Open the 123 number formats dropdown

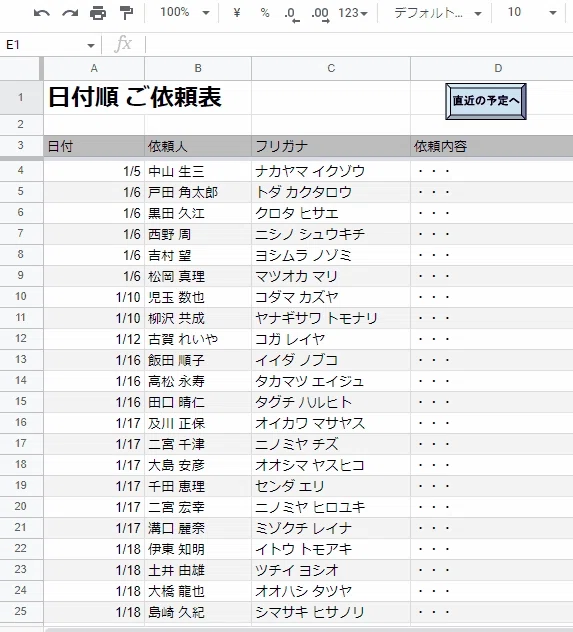353,13
